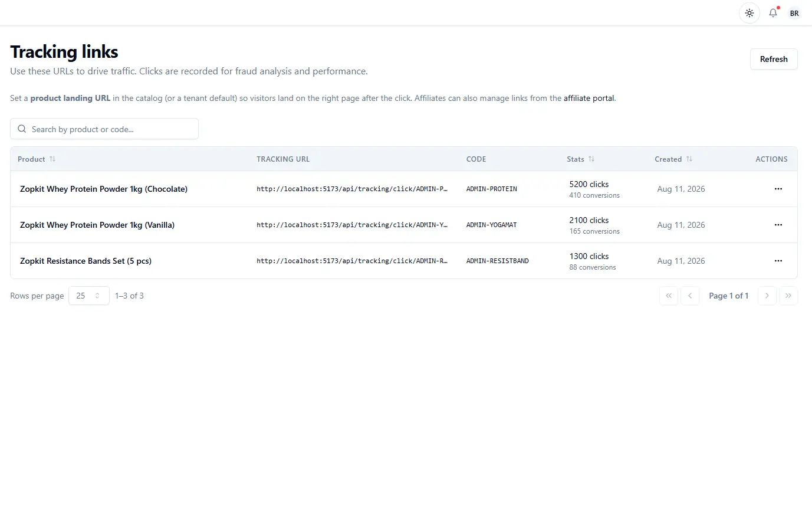Image resolution: width=812 pixels, height=531 pixels.
Task: Click tracking URL ending ADMIN-Y…
Action: (x=352, y=225)
